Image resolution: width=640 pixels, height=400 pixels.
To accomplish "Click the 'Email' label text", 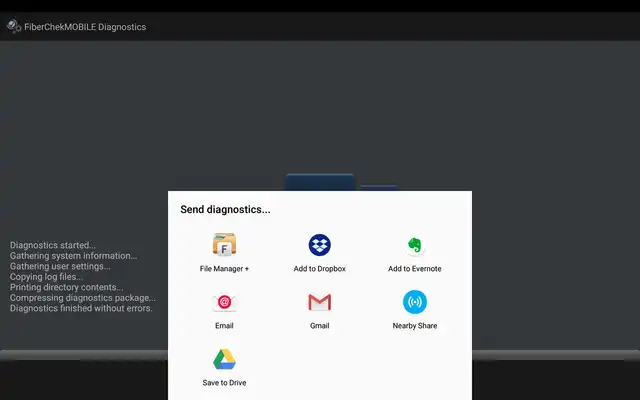I will 224,326.
